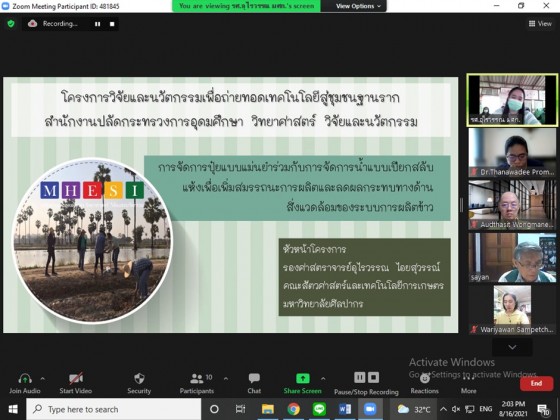Click the Type here to search box
The image size is (560, 420).
114,409
